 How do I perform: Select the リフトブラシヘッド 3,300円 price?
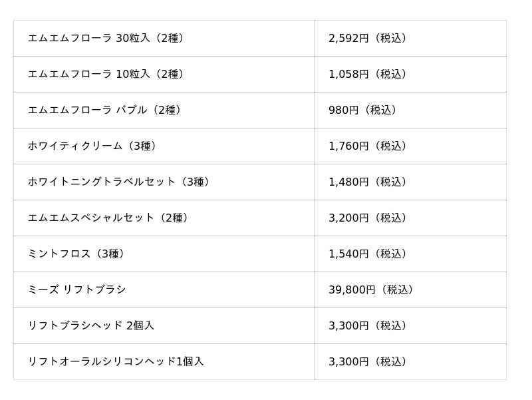pyautogui.click(x=369, y=326)
